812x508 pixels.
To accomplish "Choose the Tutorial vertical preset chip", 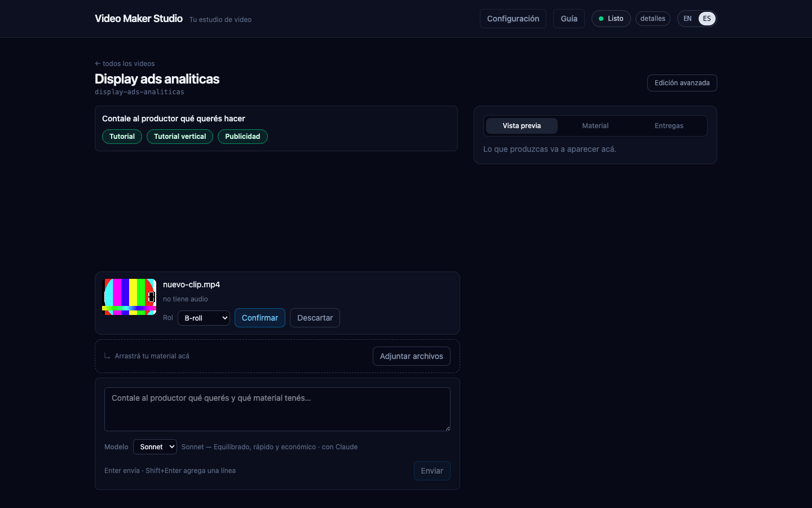I will [x=180, y=137].
